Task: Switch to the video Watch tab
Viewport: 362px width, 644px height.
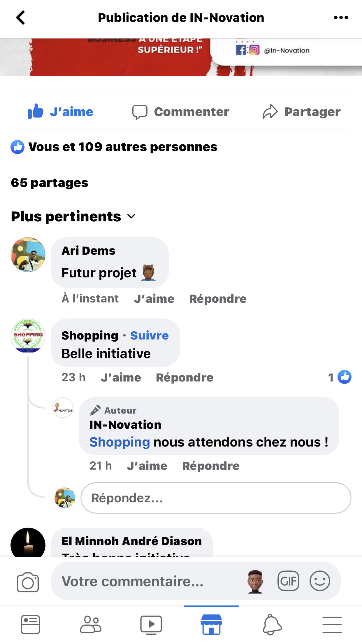Action: tap(151, 624)
